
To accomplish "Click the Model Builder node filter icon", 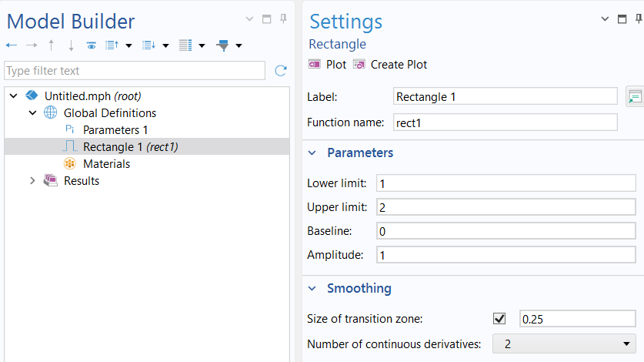I will pyautogui.click(x=223, y=45).
